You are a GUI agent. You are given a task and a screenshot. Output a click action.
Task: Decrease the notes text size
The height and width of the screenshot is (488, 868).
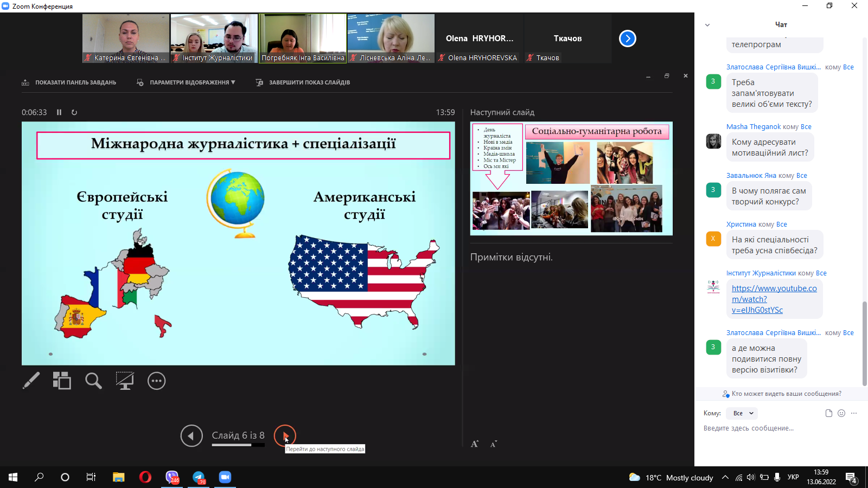(494, 444)
